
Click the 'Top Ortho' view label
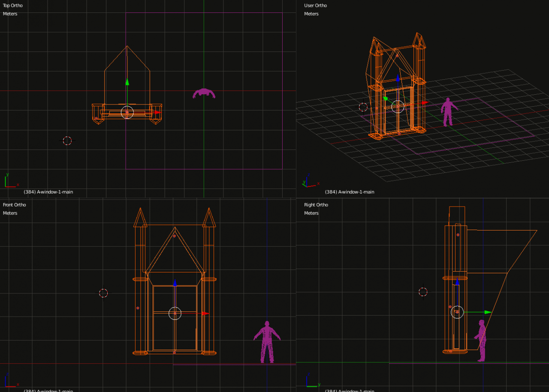coord(13,6)
